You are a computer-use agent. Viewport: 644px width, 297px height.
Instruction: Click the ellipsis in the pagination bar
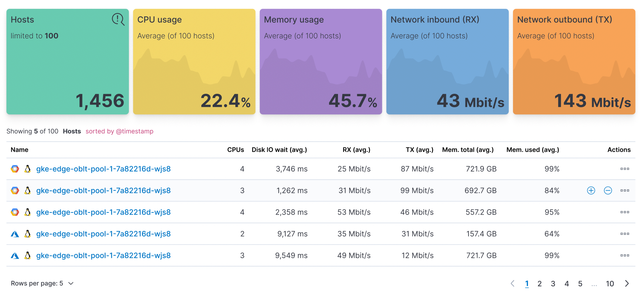pyautogui.click(x=595, y=283)
